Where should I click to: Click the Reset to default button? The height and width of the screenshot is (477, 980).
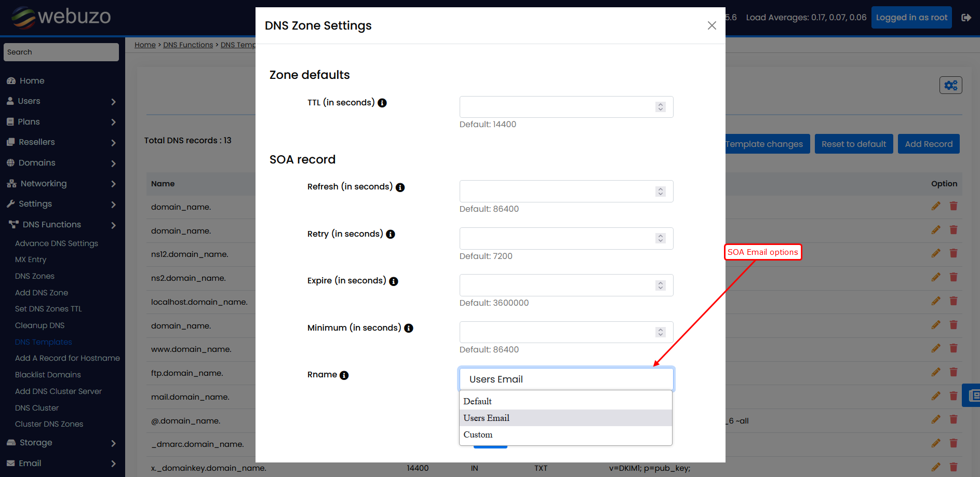pos(853,144)
